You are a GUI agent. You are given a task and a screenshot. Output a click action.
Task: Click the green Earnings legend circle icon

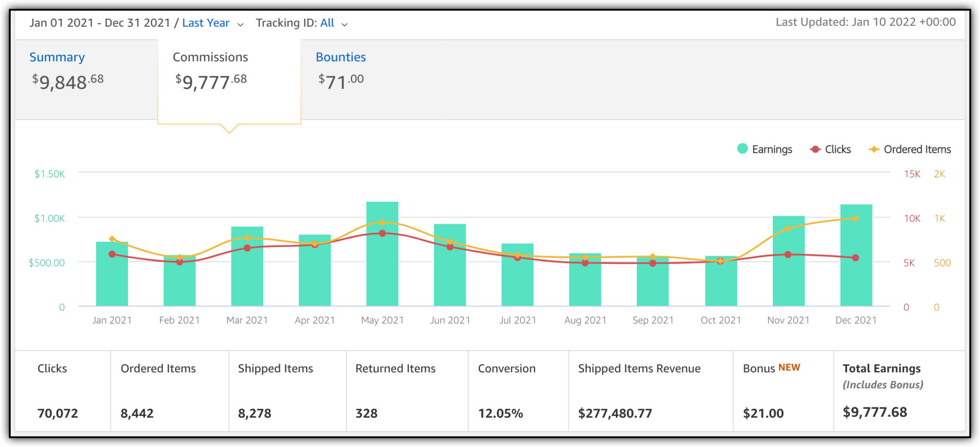tap(742, 149)
